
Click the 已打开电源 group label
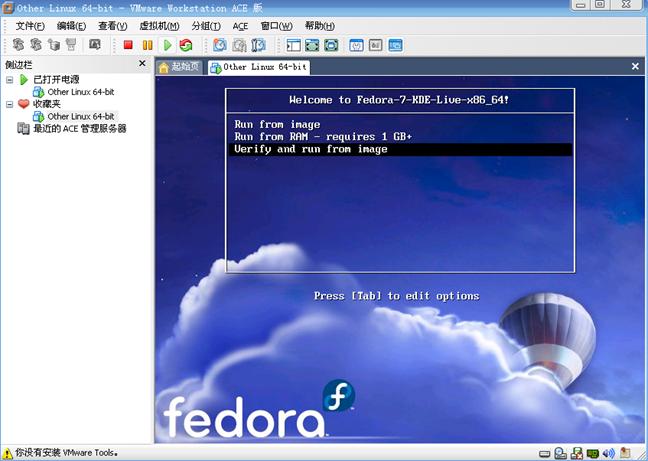point(56,79)
